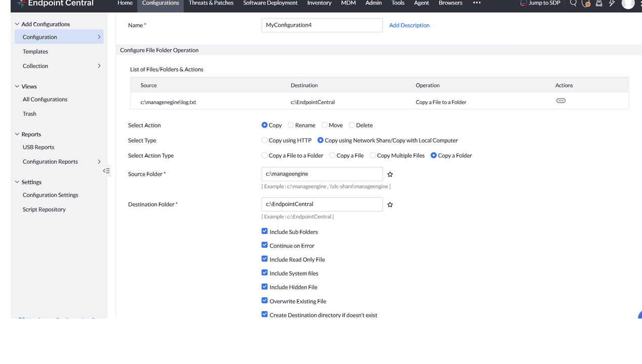Select Copy Multiple Files action type

click(373, 155)
